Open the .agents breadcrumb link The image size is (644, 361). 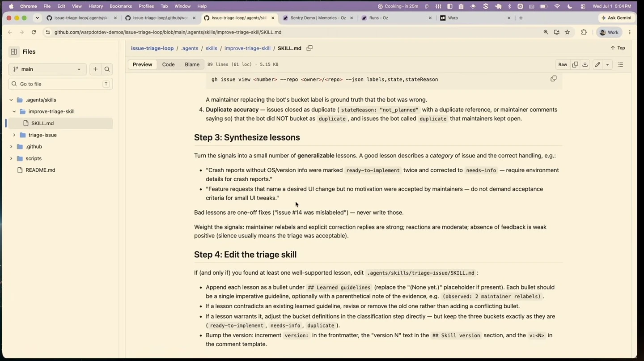pyautogui.click(x=190, y=48)
